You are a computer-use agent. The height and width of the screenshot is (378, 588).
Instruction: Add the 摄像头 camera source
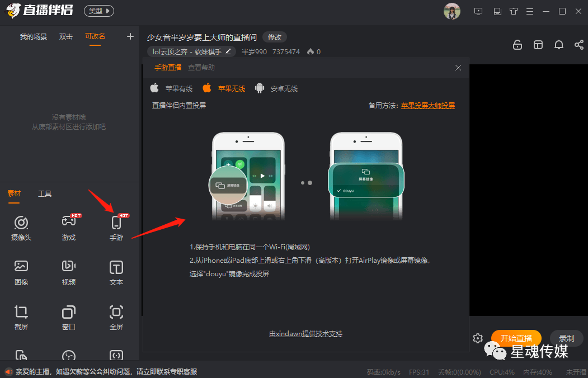[21, 228]
